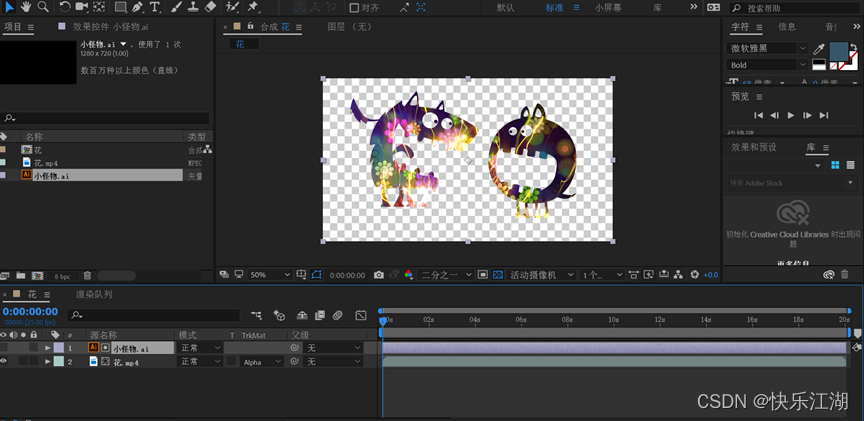Expand the 小怪物.ai layer properties

[47, 348]
